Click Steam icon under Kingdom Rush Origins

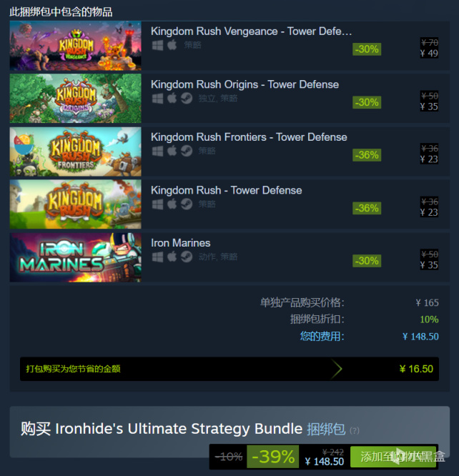(x=187, y=99)
